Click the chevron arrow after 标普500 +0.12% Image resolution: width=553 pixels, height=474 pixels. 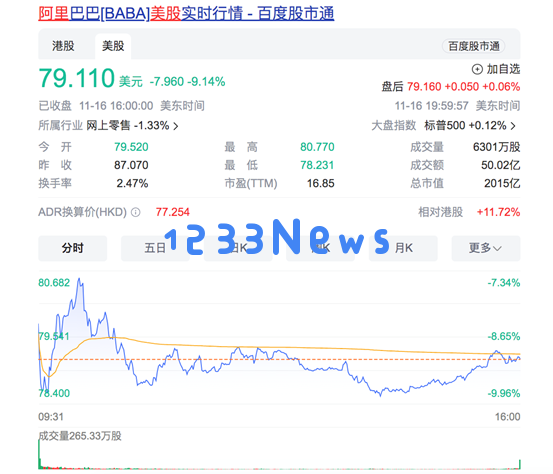coord(514,126)
